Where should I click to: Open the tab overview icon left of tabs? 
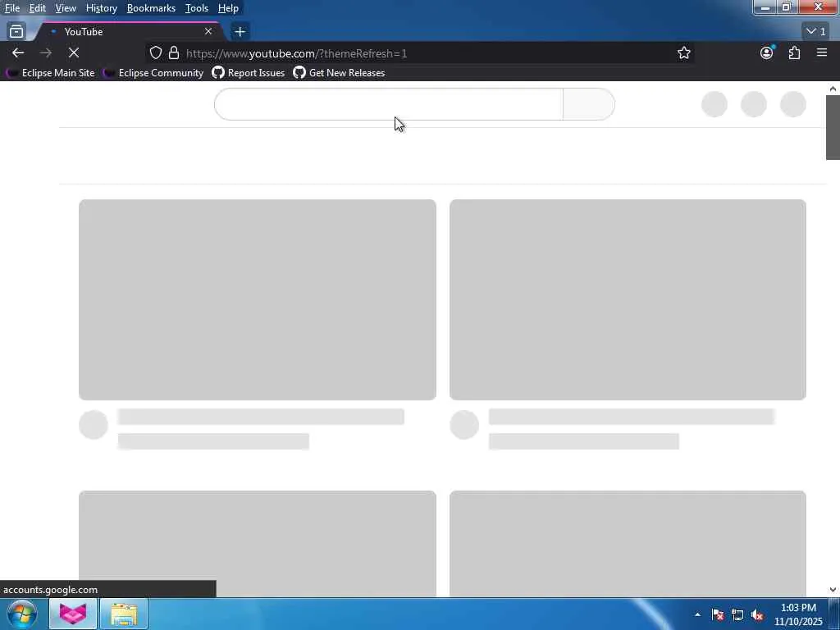click(16, 32)
